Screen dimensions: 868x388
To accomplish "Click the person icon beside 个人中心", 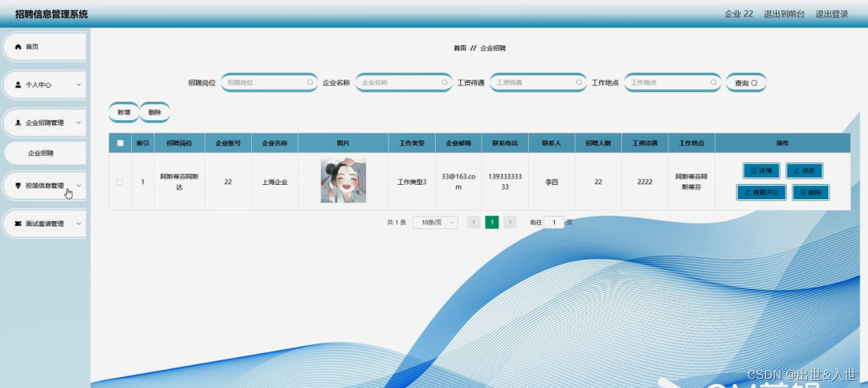I will click(x=18, y=85).
